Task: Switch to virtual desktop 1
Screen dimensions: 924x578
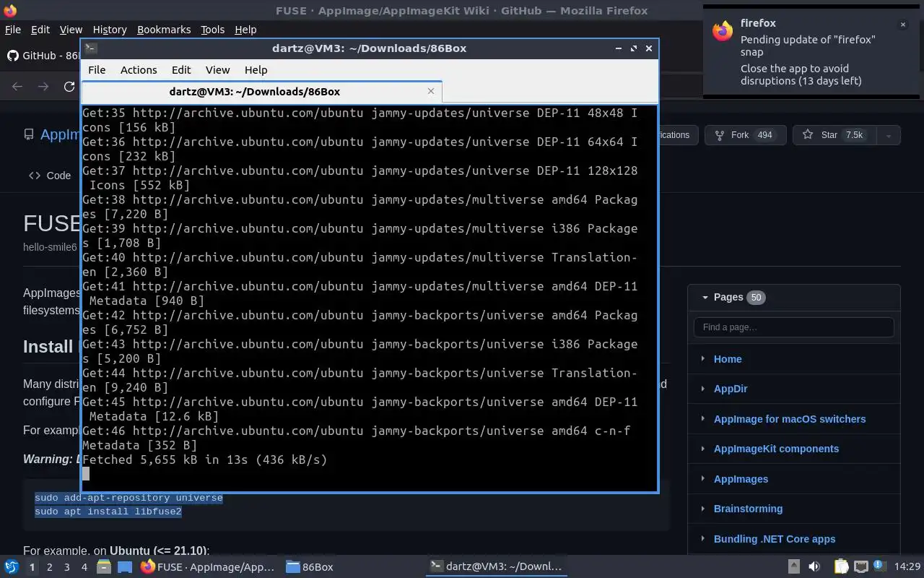Action: (32, 567)
